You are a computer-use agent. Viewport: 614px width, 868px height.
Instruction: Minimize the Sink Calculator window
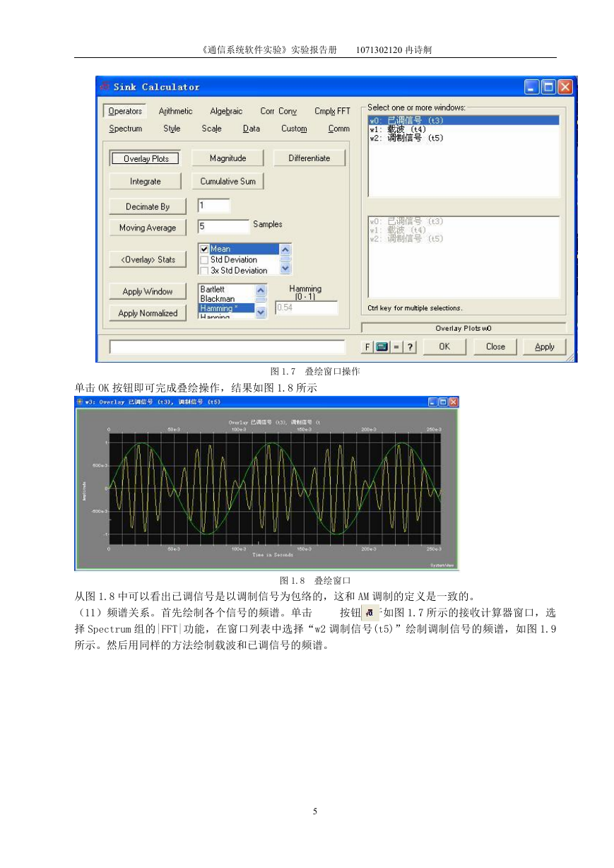(x=532, y=87)
